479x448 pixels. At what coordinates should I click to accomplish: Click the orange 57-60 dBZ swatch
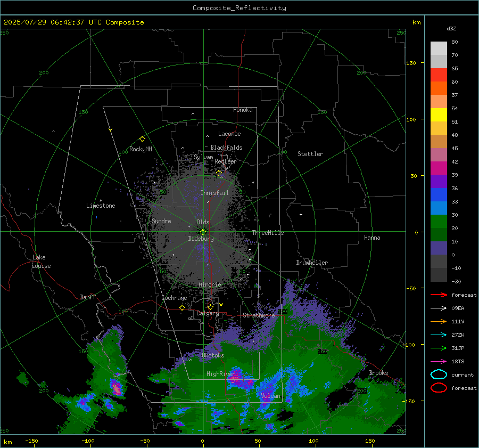click(x=439, y=88)
